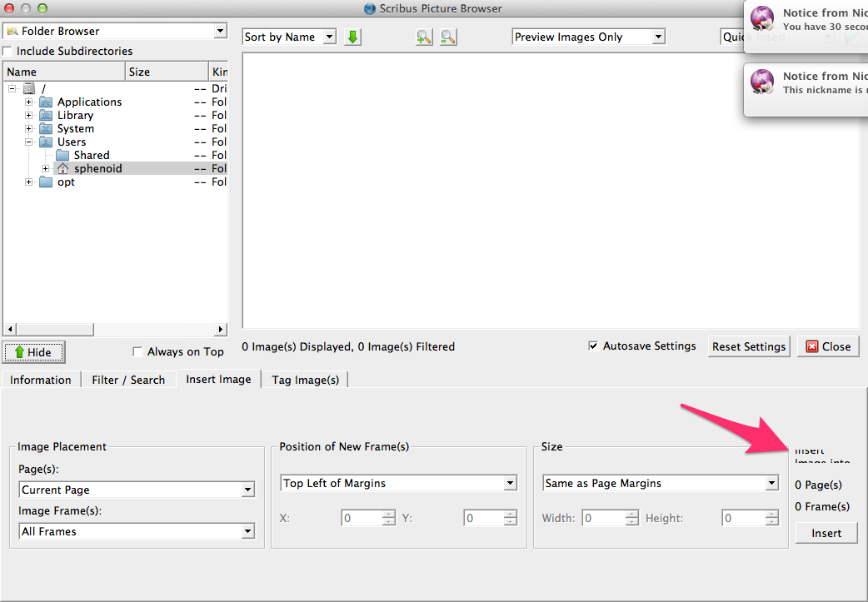Select the Library folder icon

point(46,115)
